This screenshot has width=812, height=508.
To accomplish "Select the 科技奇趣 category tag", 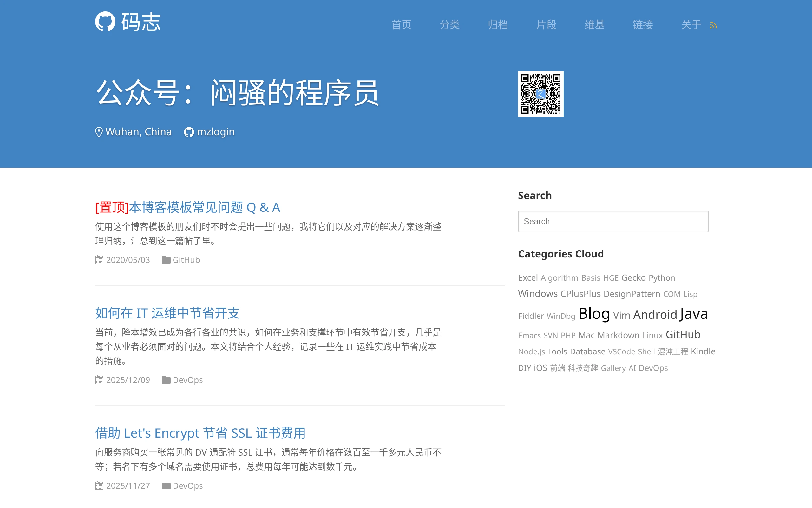I will click(x=583, y=368).
